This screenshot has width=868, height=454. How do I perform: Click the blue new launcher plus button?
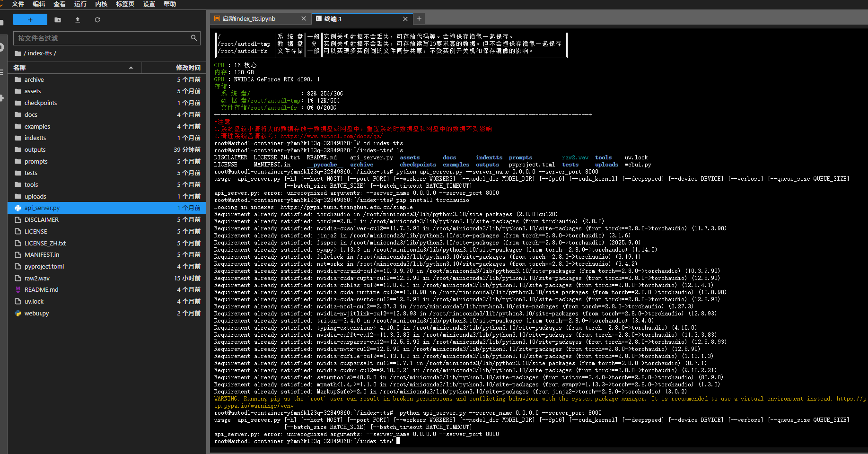tap(30, 19)
